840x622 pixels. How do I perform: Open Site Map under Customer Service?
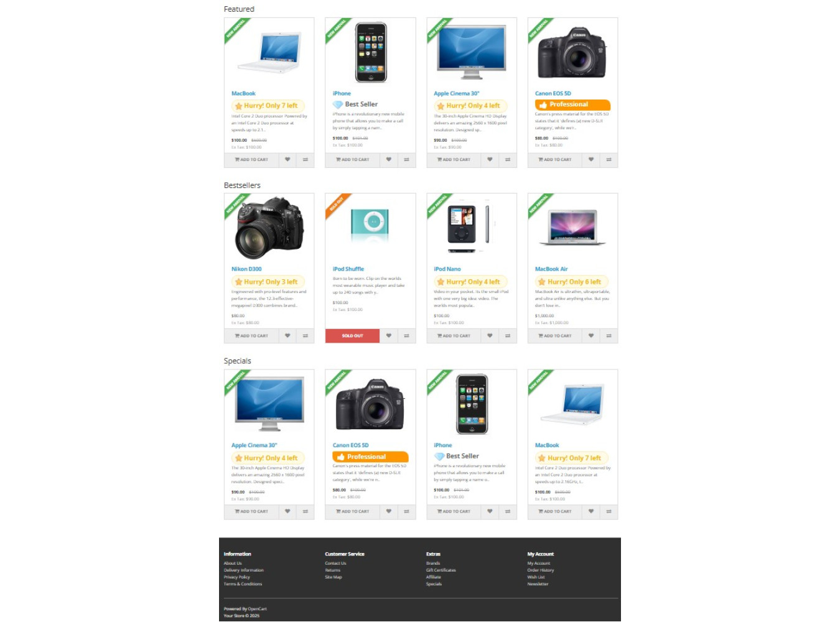pos(334,577)
